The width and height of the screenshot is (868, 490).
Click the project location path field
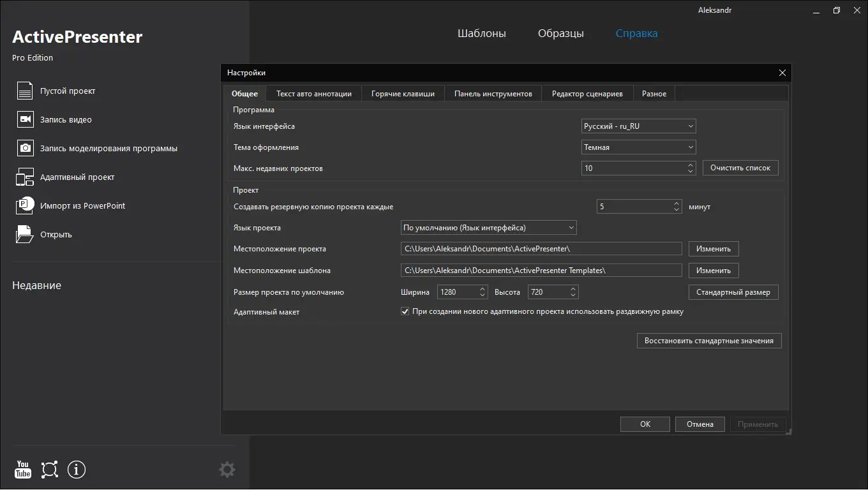coord(541,249)
